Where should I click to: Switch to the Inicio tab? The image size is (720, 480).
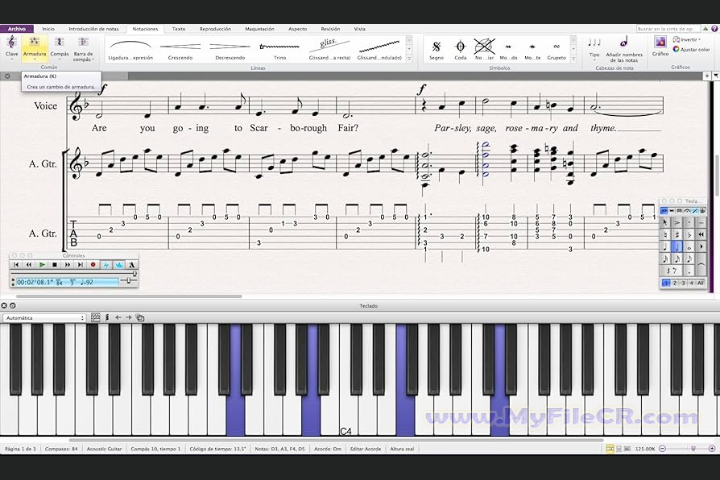[48, 28]
